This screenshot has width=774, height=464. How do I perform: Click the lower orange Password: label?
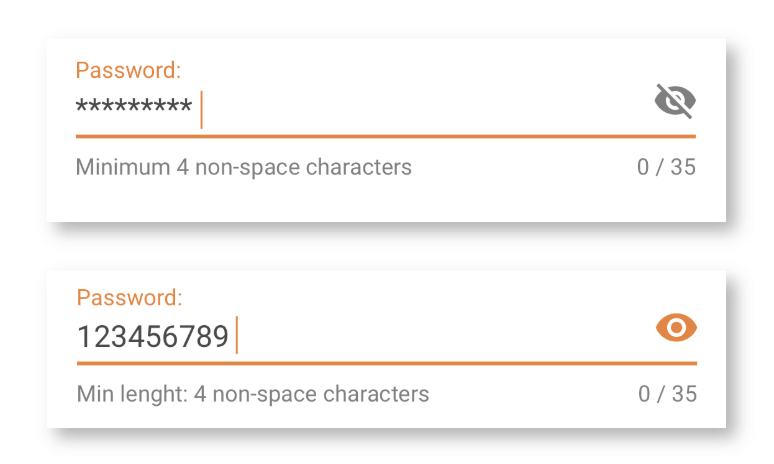(129, 298)
